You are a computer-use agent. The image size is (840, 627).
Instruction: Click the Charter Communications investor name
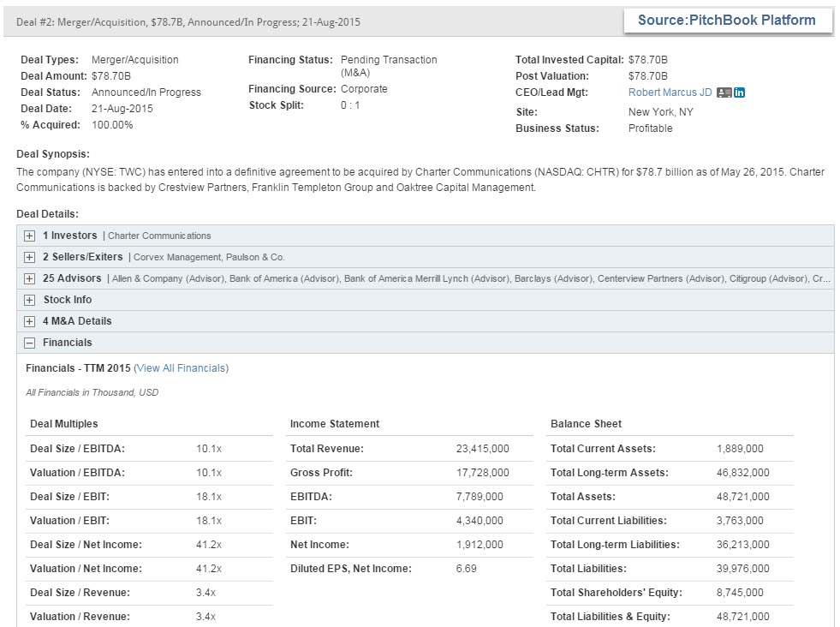(159, 236)
